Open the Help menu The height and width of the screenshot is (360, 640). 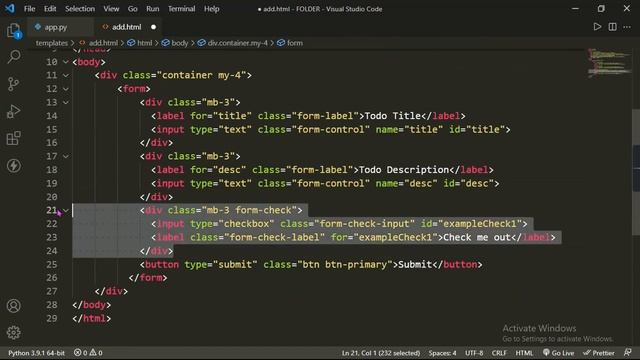point(211,9)
